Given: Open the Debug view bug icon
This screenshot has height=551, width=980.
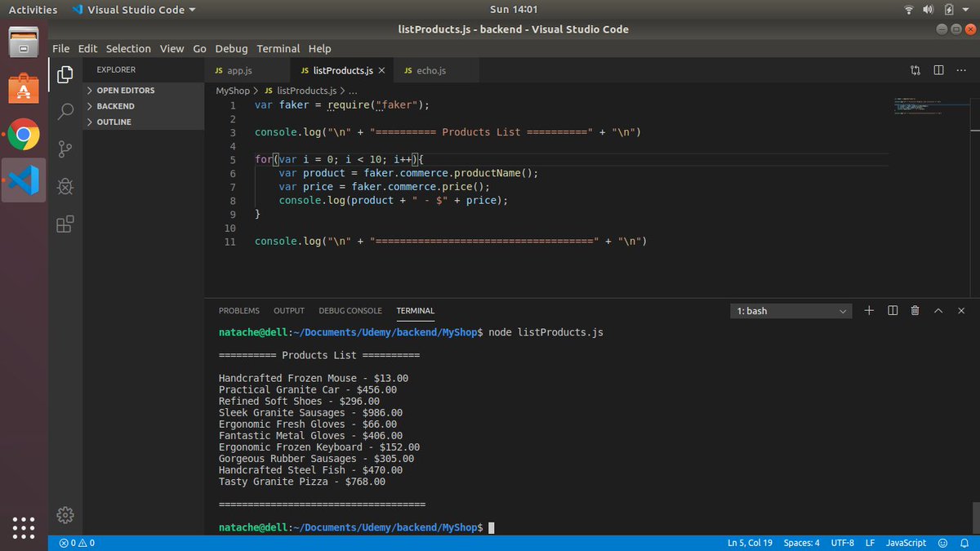Looking at the screenshot, I should (65, 187).
